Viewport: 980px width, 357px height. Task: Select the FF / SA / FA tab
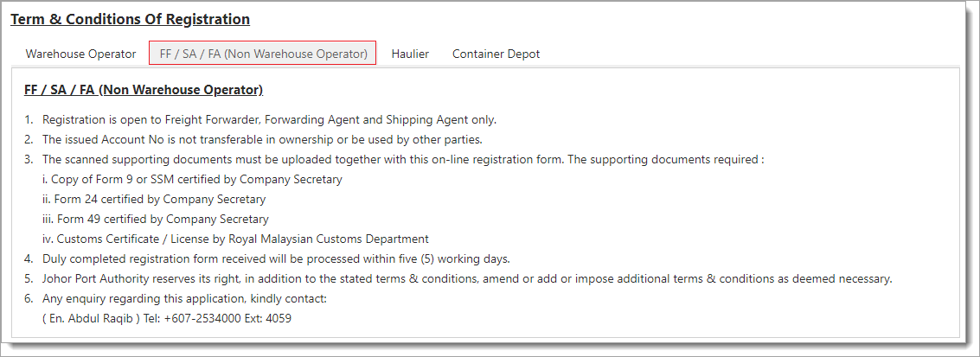click(x=263, y=54)
